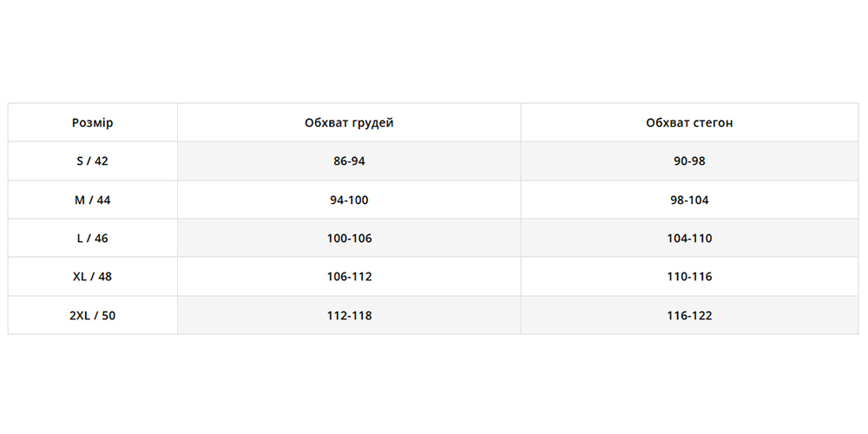Screen dimensions: 868x434
Task: Select the M / 44 size cell
Action: [x=92, y=201]
